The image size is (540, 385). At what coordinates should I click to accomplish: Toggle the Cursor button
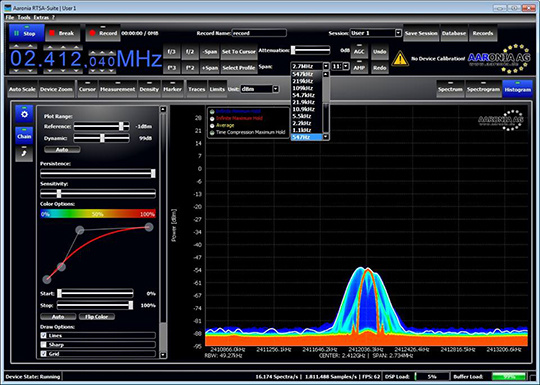87,89
